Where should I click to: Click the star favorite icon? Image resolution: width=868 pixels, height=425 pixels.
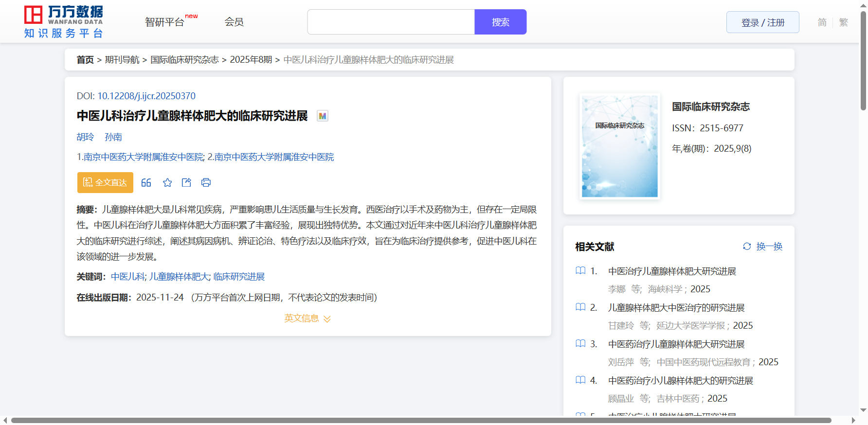[167, 183]
